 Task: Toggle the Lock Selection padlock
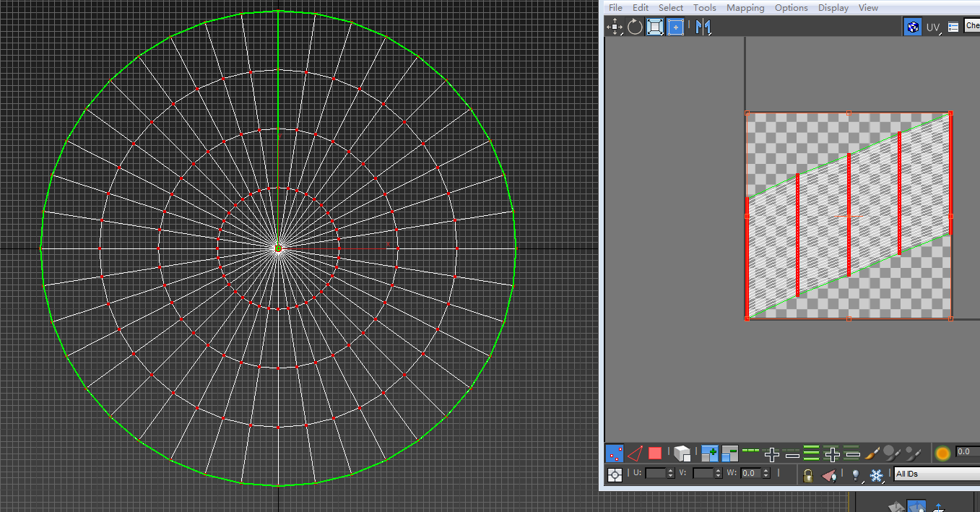[808, 475]
